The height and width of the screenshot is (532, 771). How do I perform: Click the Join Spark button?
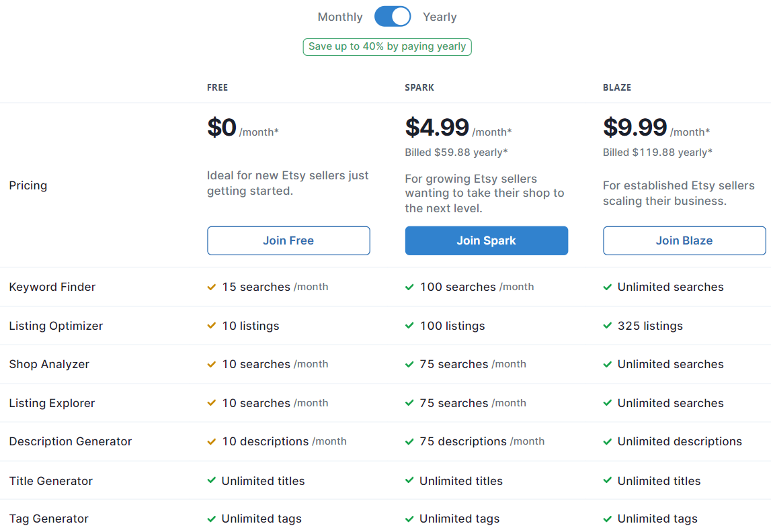pyautogui.click(x=486, y=240)
